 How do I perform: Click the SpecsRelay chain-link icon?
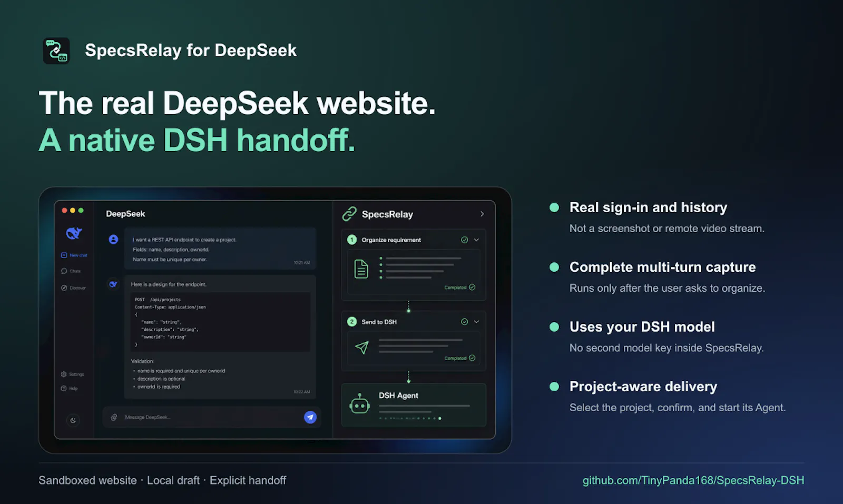tap(349, 214)
